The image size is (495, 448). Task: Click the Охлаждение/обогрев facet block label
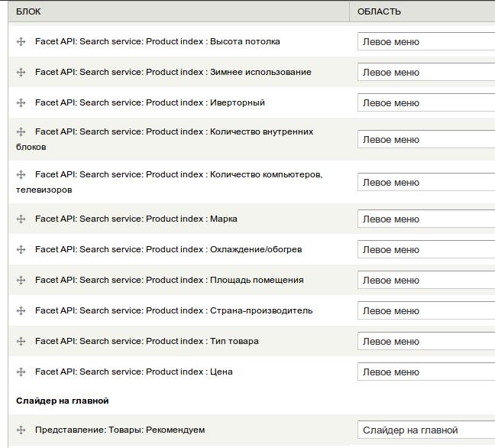[169, 249]
